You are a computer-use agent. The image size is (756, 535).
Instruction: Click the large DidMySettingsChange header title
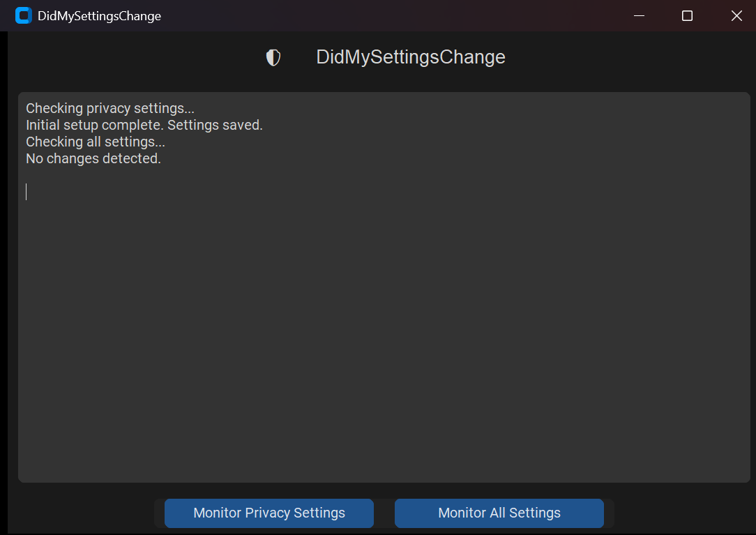pos(410,57)
